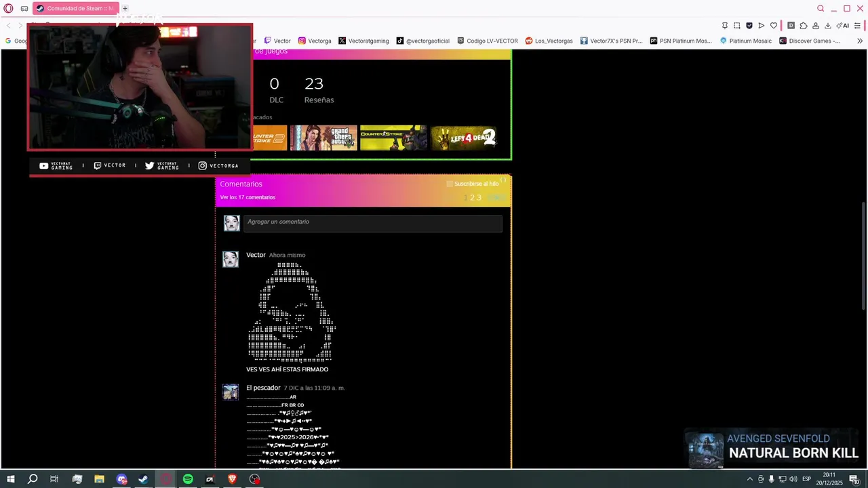Open the Discord taskbar icon
This screenshot has height=488, width=868.
pyautogui.click(x=121, y=479)
